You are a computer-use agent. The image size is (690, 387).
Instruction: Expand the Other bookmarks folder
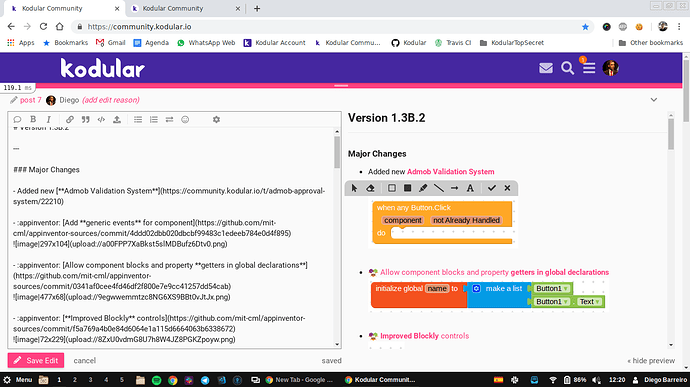(x=650, y=43)
